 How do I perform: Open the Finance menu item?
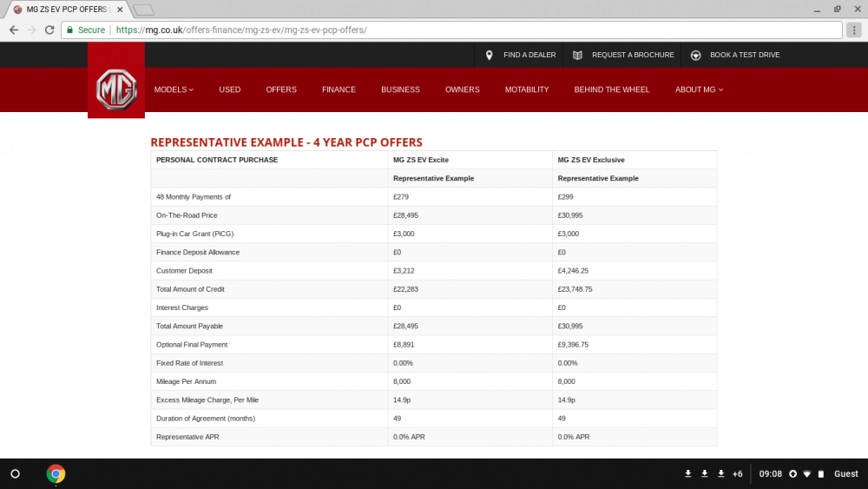point(339,89)
